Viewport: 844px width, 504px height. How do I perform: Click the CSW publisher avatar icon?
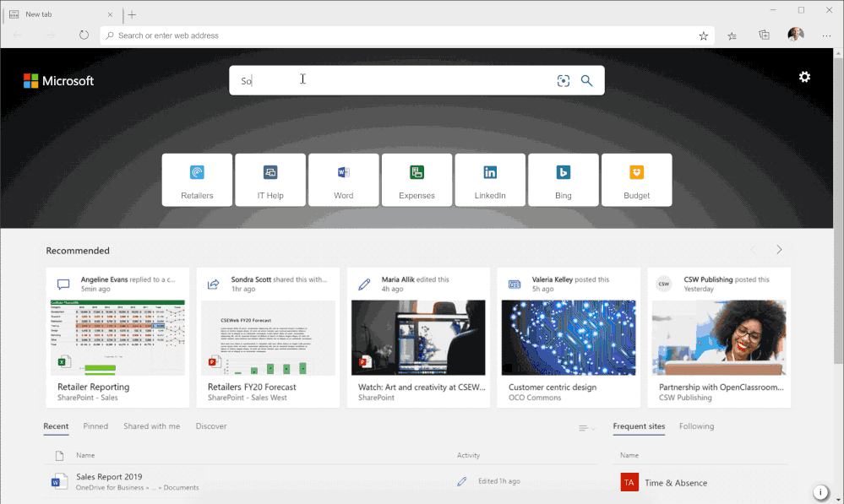coord(664,284)
